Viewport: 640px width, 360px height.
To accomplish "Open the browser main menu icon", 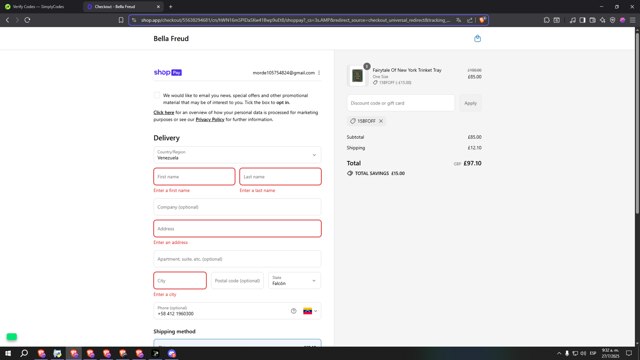I will click(633, 20).
